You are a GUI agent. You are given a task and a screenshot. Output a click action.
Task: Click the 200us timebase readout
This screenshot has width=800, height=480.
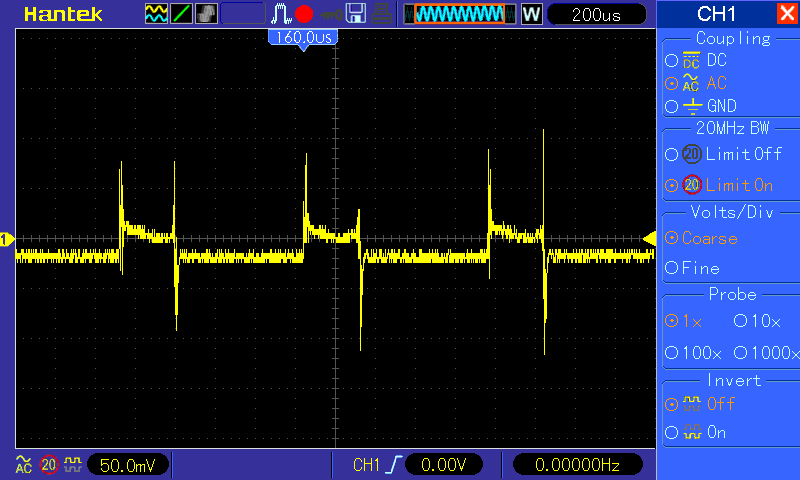pyautogui.click(x=596, y=14)
